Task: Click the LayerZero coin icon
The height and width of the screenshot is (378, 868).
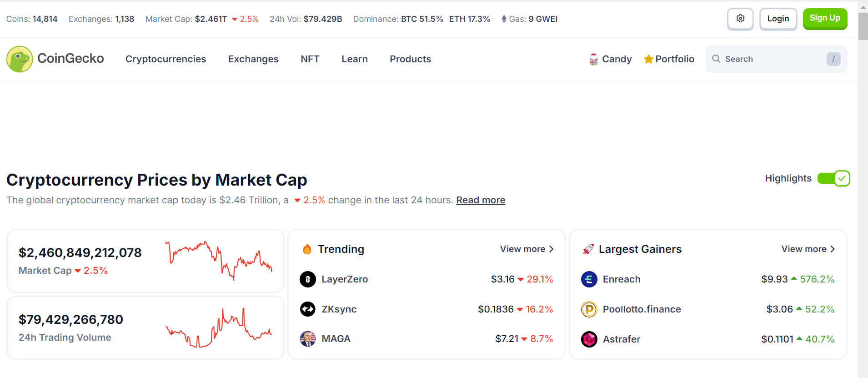Action: [x=308, y=279]
